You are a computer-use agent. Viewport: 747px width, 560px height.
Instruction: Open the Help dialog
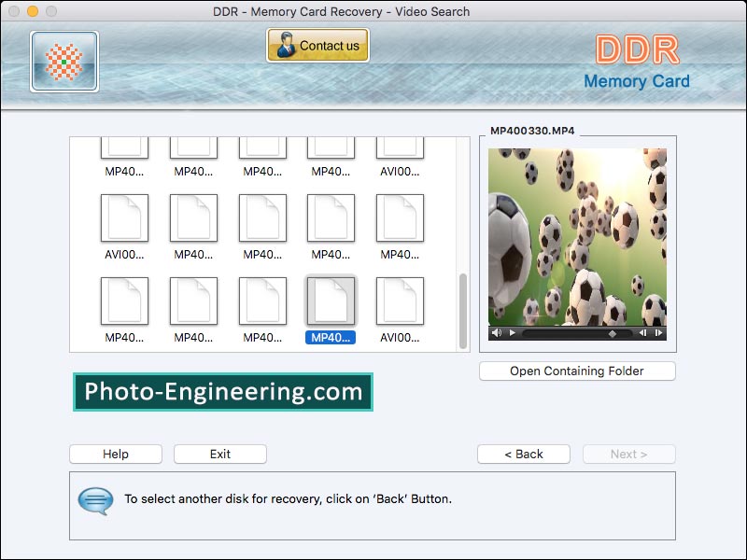pyautogui.click(x=115, y=454)
